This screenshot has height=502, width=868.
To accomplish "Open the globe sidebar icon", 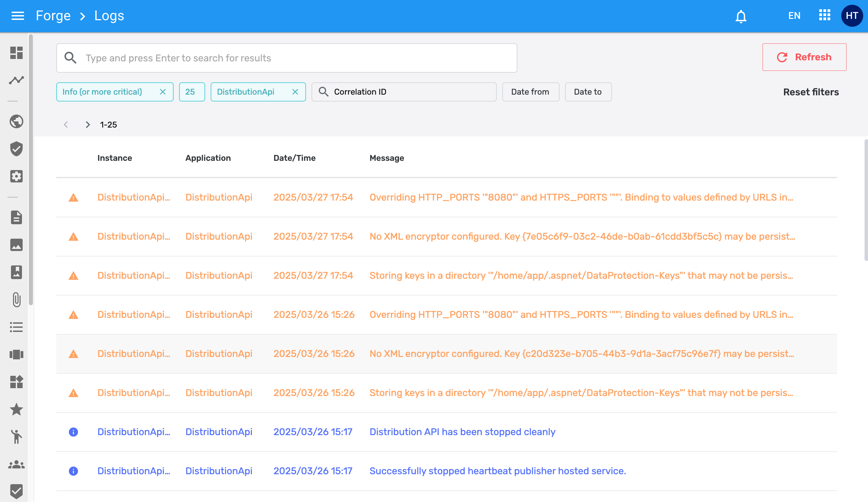I will [x=16, y=121].
